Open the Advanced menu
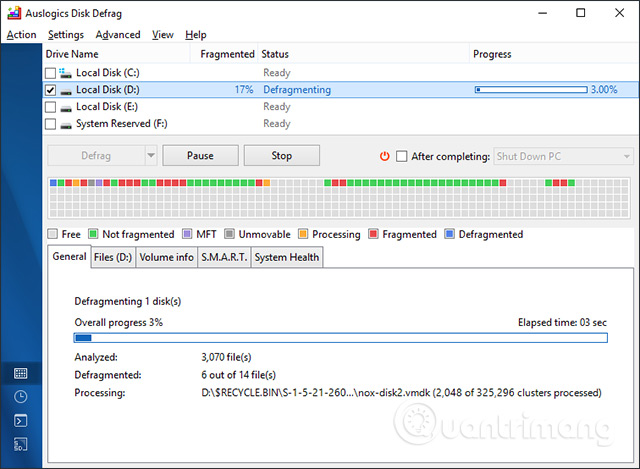Viewport: 640px width, 469px height. coord(118,35)
